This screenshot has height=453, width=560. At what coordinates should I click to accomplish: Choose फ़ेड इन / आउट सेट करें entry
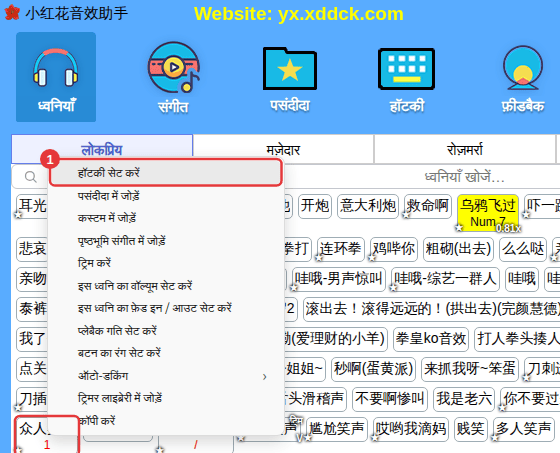[166, 308]
